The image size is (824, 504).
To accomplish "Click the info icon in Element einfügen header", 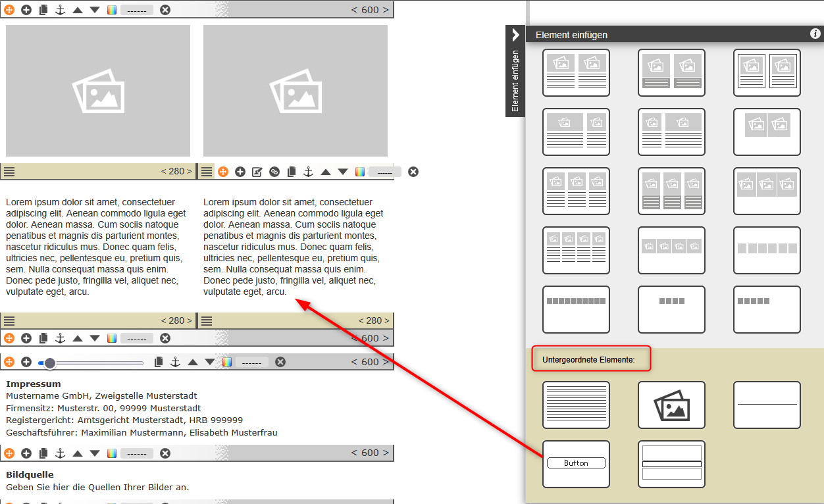I will (815, 34).
